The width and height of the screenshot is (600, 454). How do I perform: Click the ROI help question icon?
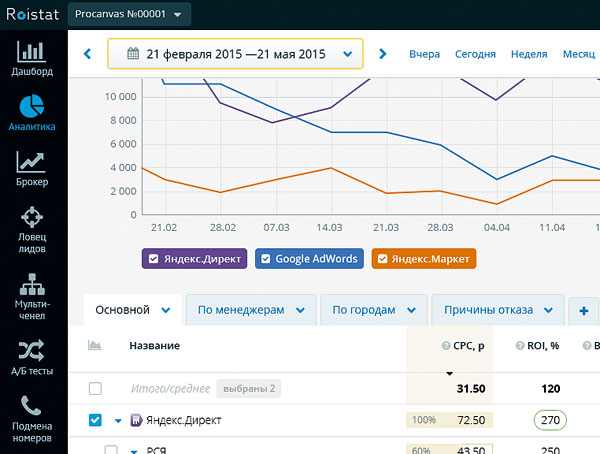click(520, 346)
